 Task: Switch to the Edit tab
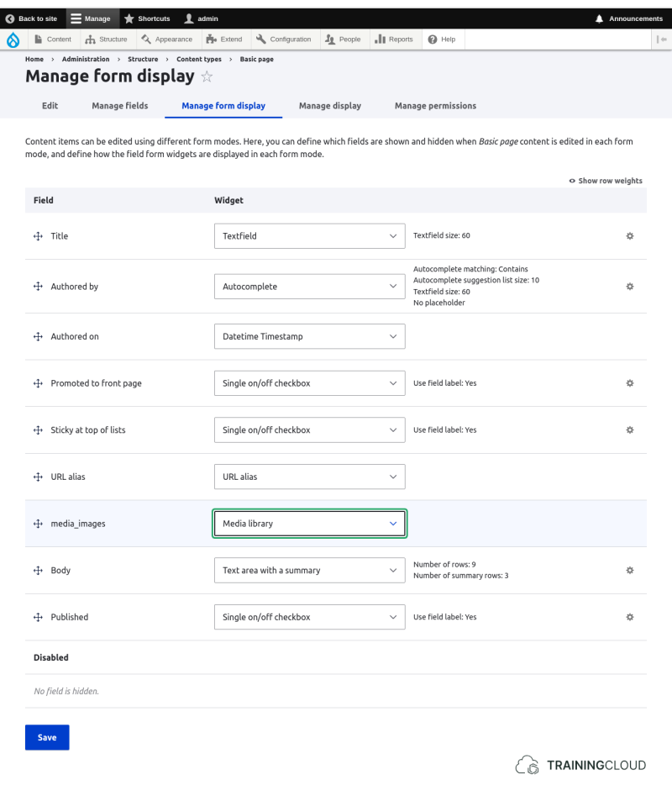point(50,106)
